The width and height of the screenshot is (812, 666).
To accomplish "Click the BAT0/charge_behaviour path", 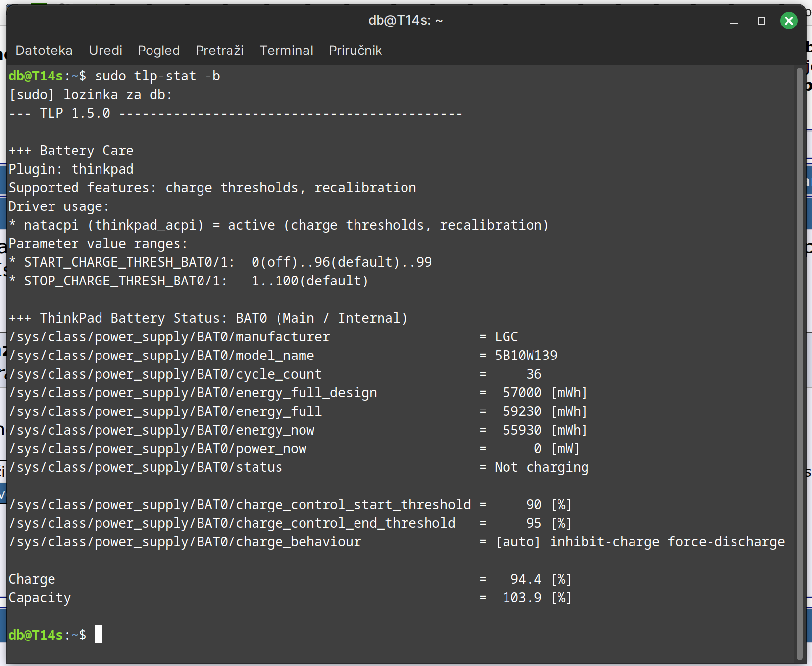I will (x=185, y=542).
